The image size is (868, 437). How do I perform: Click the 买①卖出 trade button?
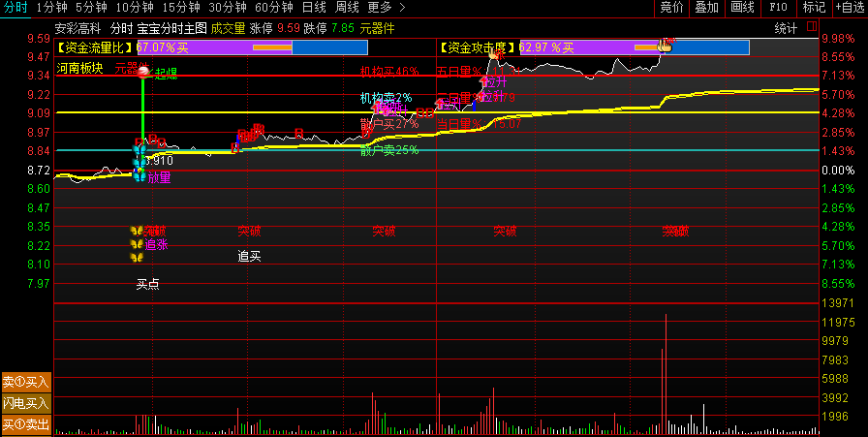26,424
